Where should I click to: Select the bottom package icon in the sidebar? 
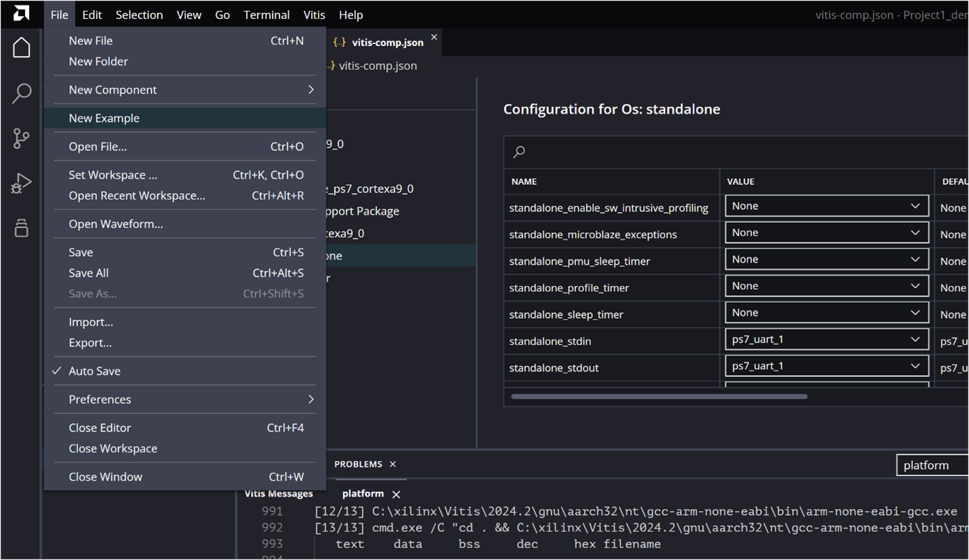point(21,228)
